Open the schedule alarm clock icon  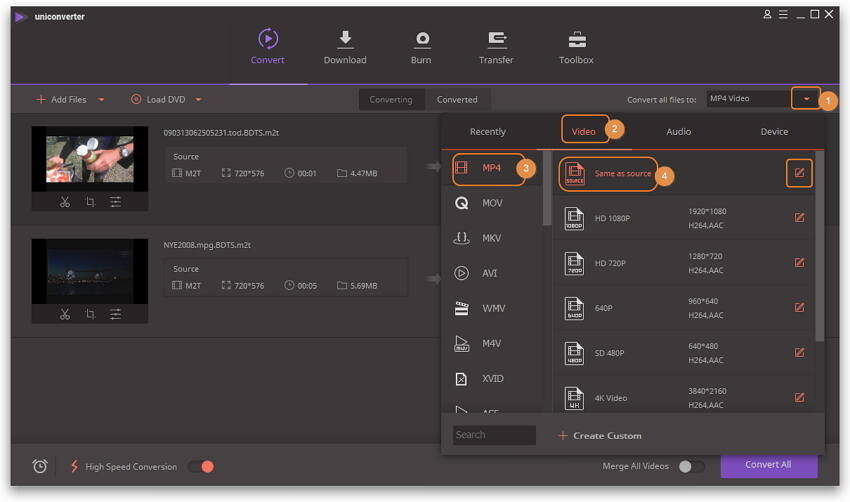pyautogui.click(x=40, y=466)
